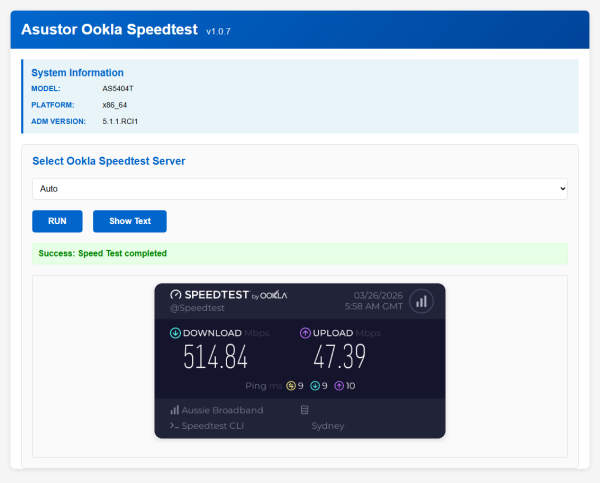Click the System Information heading

(x=77, y=73)
